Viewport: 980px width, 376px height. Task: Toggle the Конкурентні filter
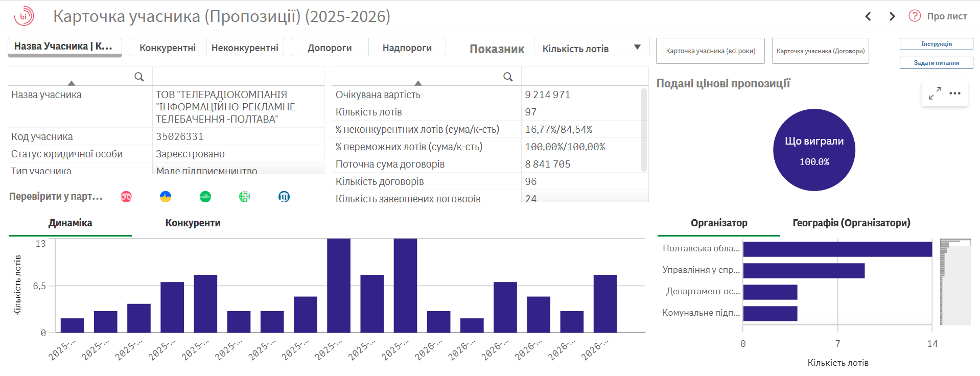tap(168, 48)
